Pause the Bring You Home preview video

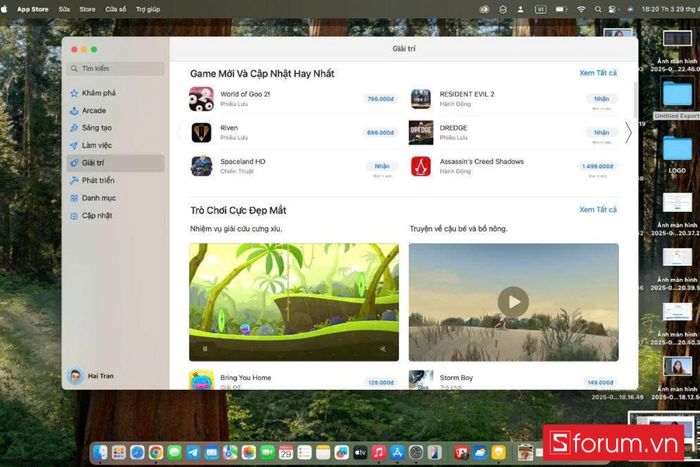205,349
